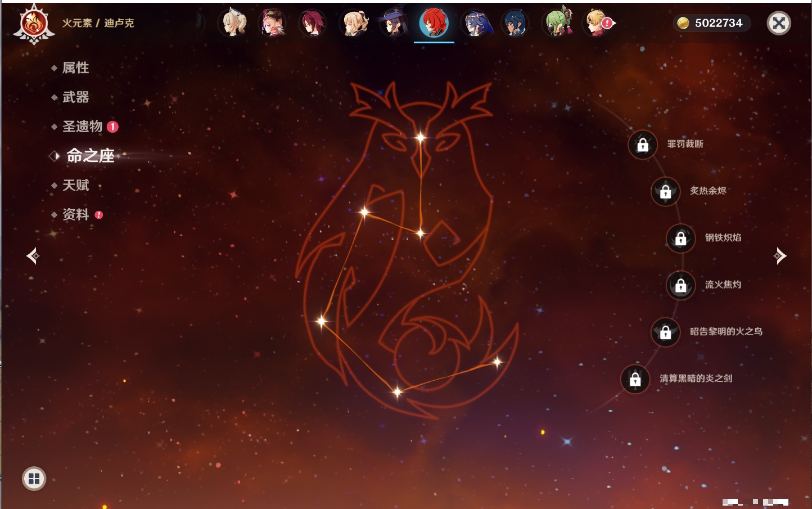The width and height of the screenshot is (812, 509).
Task: Open the 武器 weapon page
Action: coord(76,97)
